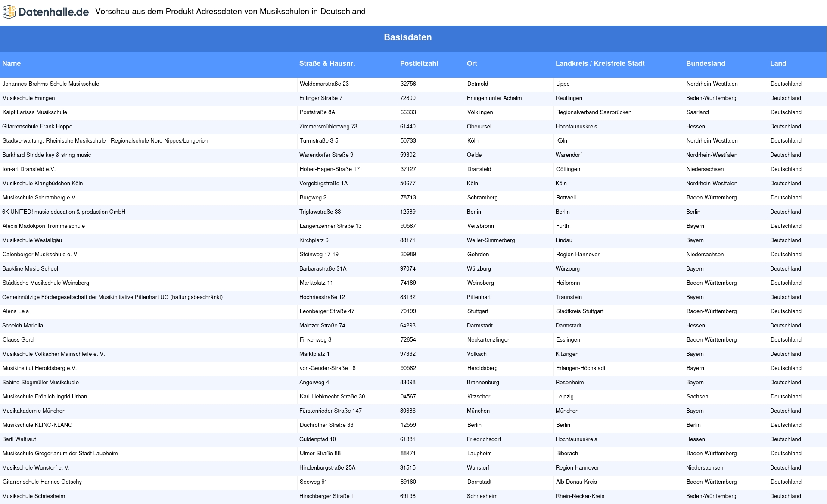This screenshot has height=504, width=827.
Task: Click the Basisdaten section title
Action: point(407,37)
